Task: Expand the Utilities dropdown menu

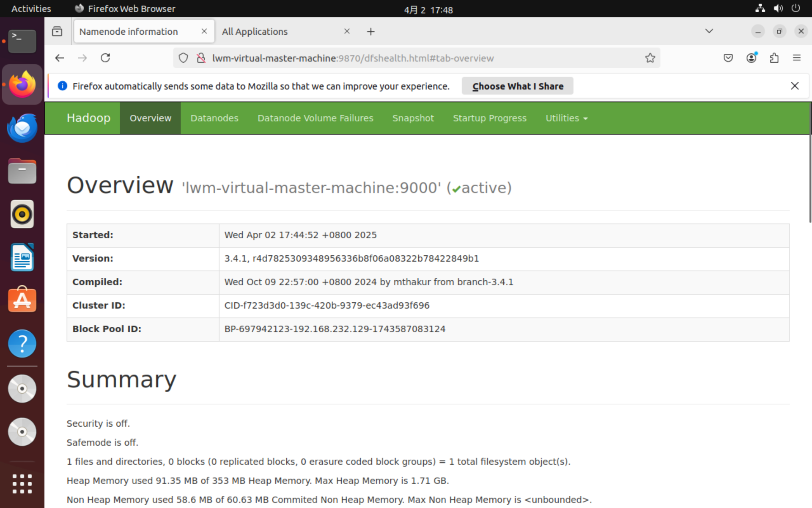Action: pos(566,118)
